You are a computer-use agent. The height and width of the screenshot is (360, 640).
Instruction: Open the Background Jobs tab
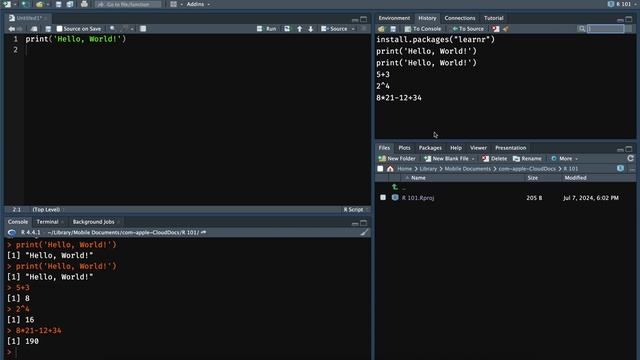[93, 222]
